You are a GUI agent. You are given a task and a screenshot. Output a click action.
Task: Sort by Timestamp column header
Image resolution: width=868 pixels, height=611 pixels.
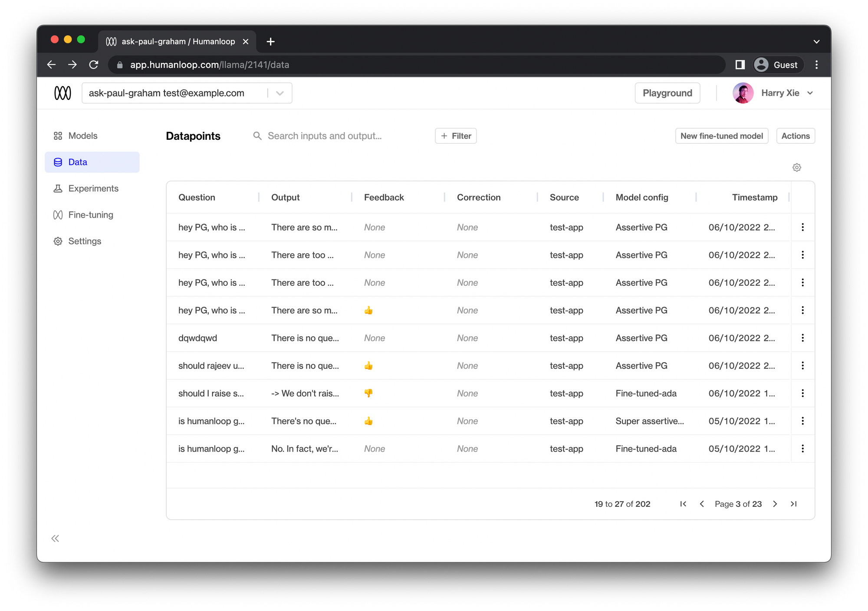(x=755, y=197)
